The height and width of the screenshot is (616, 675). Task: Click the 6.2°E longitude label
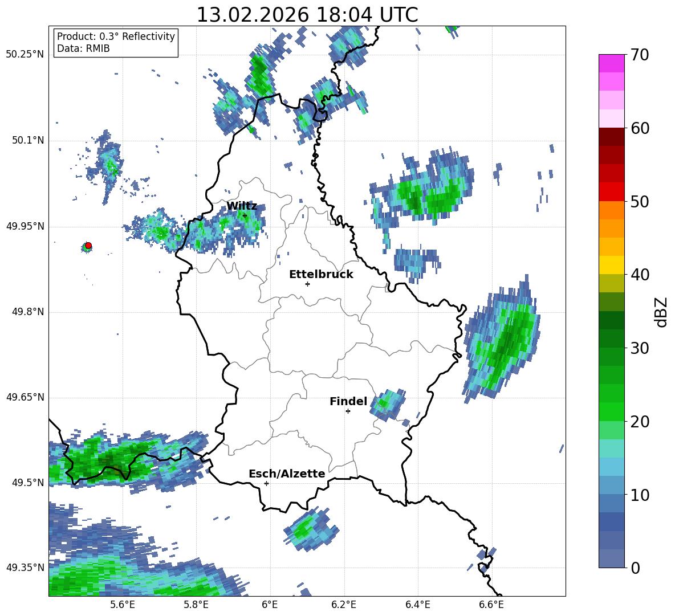click(344, 605)
